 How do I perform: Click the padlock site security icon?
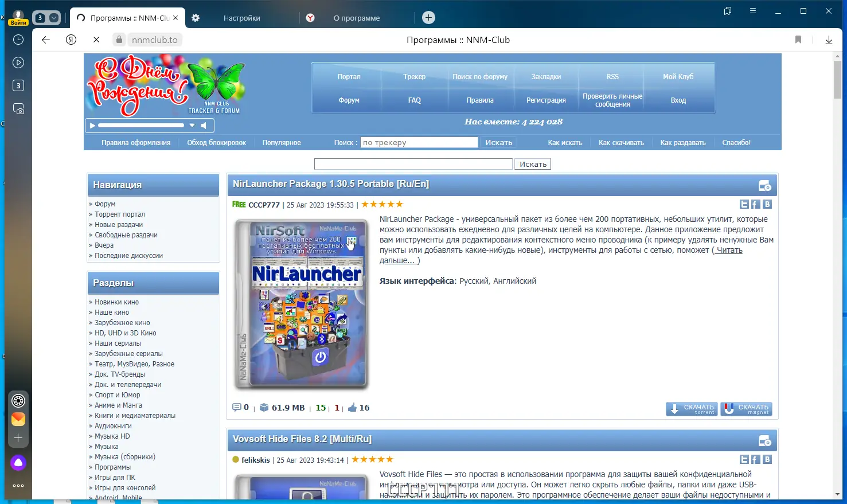119,40
